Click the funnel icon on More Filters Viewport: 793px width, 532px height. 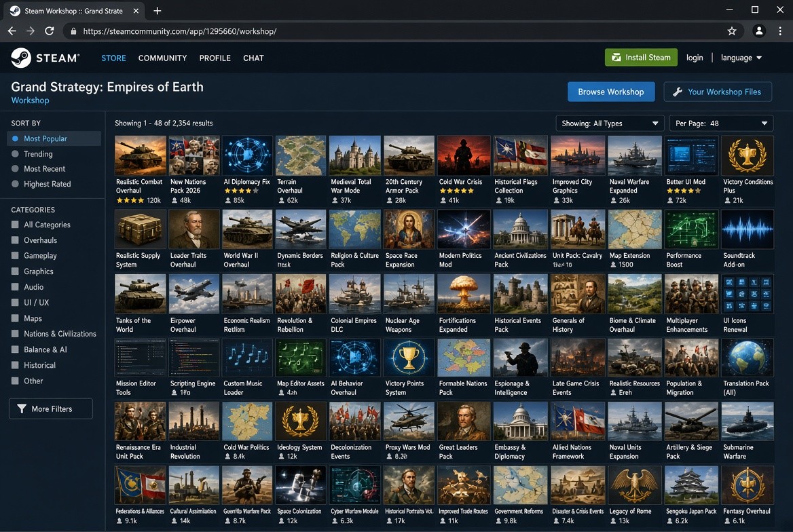(x=21, y=408)
